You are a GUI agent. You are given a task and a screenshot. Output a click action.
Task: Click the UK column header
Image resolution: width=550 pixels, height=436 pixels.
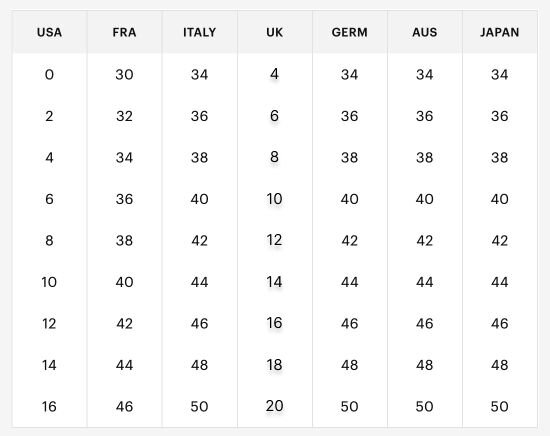tap(275, 32)
